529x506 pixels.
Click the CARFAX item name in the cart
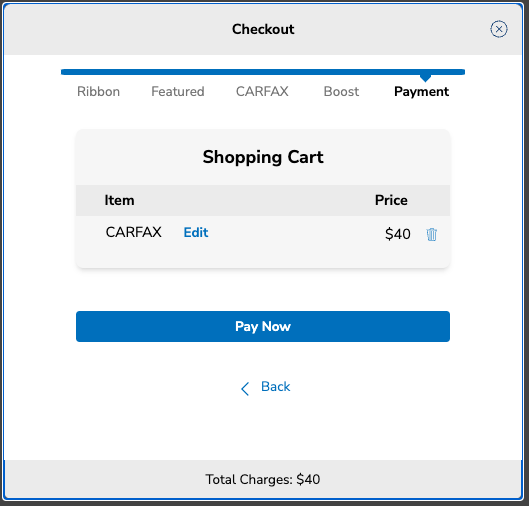coord(134,232)
